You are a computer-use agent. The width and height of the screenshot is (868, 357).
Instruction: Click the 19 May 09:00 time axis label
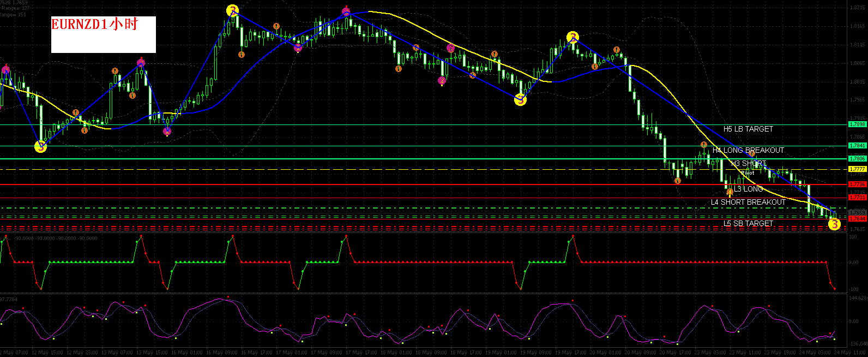pos(536,352)
